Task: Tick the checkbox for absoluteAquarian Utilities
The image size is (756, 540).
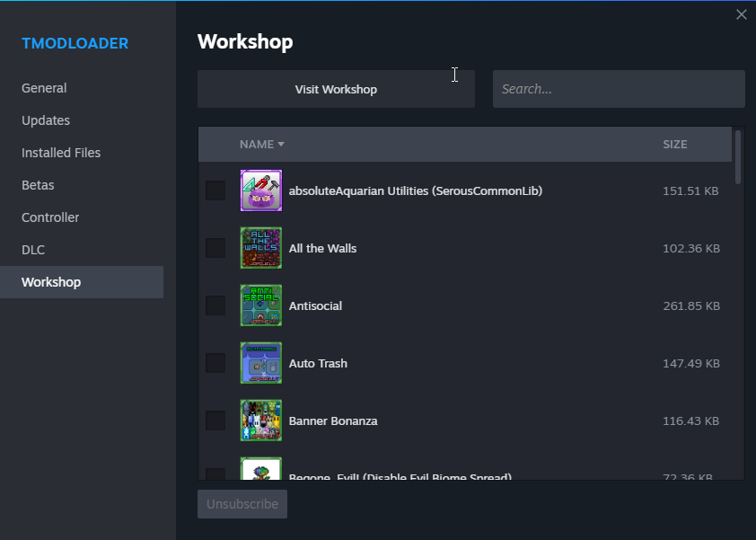Action: tap(215, 190)
